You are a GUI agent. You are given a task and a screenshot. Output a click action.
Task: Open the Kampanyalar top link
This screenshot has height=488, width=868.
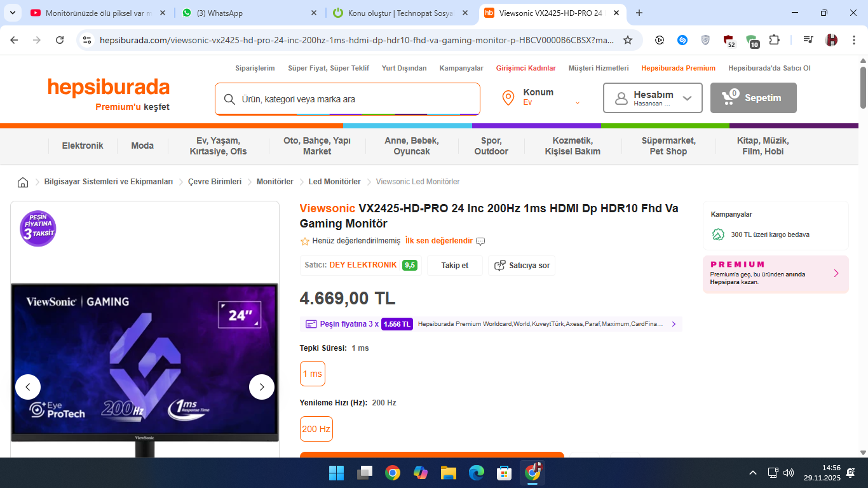point(461,68)
